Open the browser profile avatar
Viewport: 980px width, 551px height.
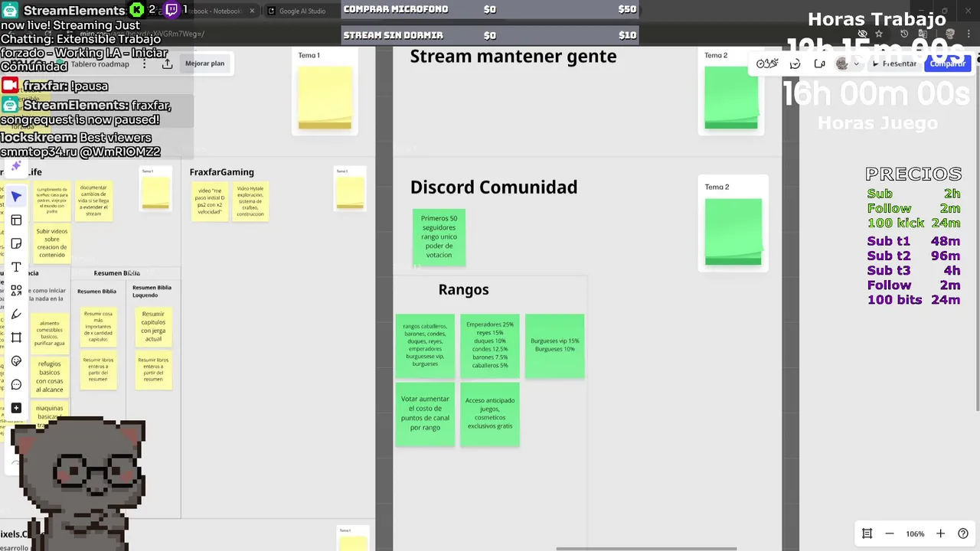[950, 34]
